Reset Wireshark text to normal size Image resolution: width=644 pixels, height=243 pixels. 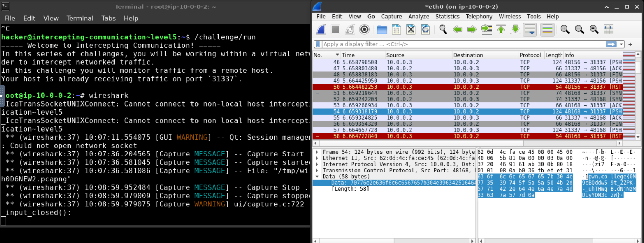click(594, 30)
